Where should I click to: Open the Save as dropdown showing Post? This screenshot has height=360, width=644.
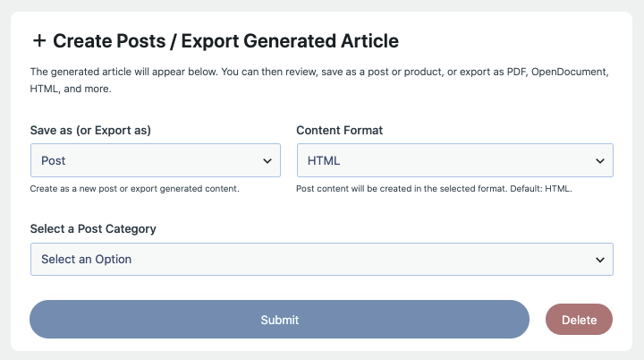[156, 160]
